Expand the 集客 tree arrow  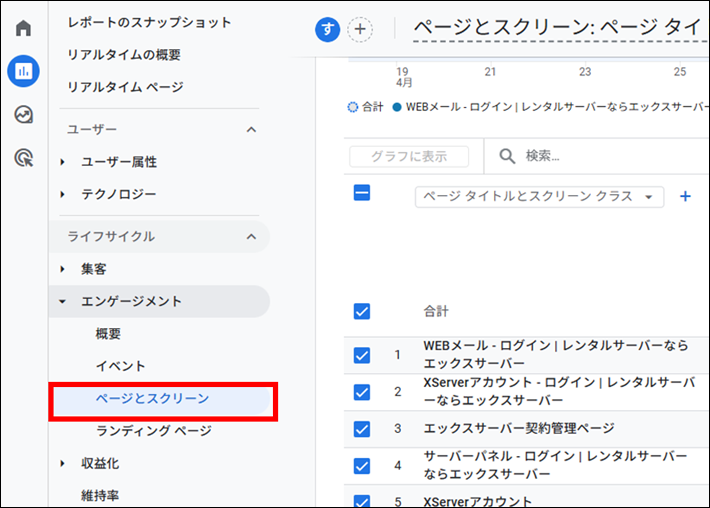tap(62, 269)
